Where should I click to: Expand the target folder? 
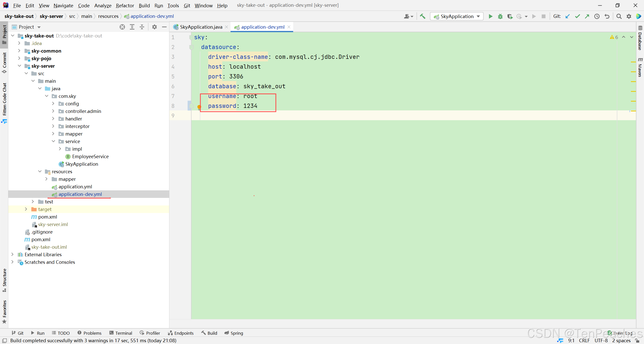tap(26, 209)
